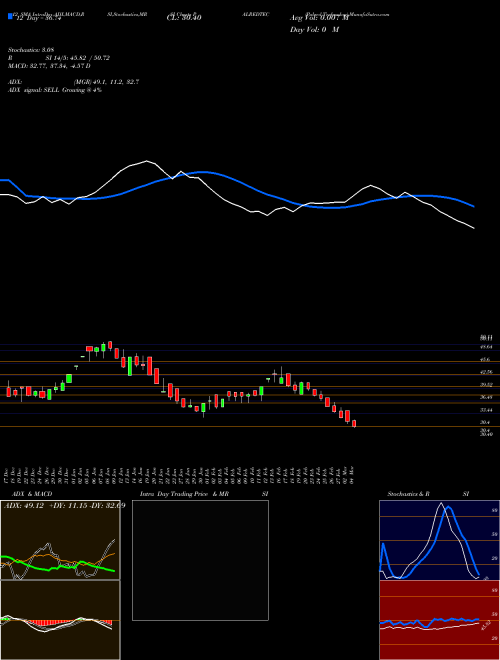Click the ADX +DY -DY readout header
Screen dimensions: 500x660
[x=64, y=505]
